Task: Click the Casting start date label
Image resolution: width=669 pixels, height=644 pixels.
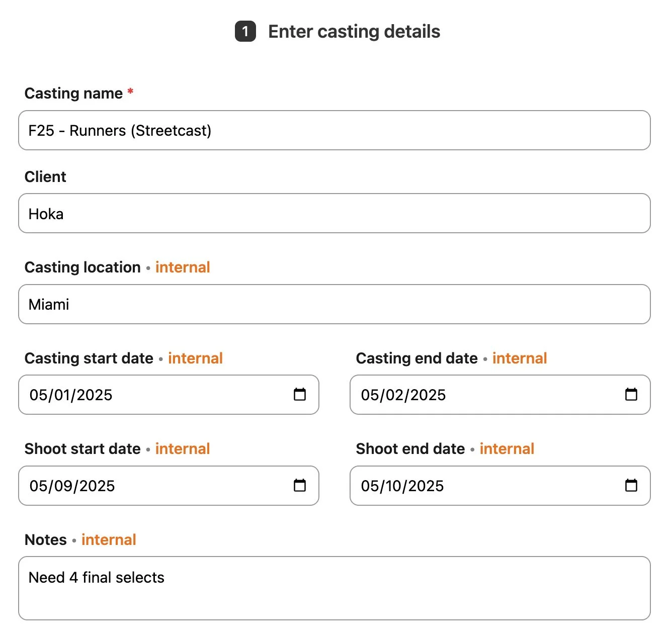Action: tap(89, 358)
